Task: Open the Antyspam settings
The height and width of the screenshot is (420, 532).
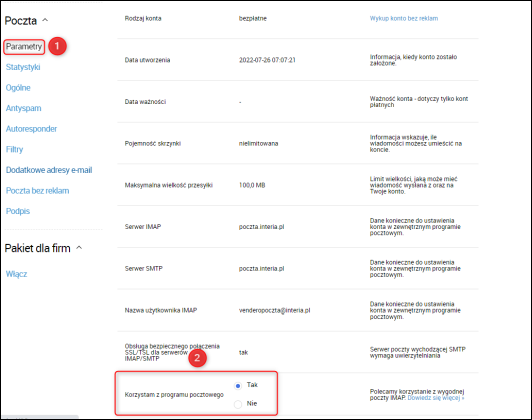Action: 23,108
